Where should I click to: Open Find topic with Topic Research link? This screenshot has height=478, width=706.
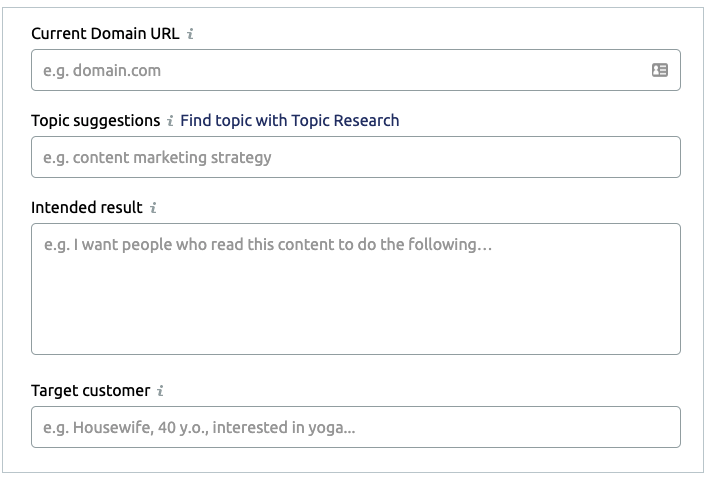point(290,121)
